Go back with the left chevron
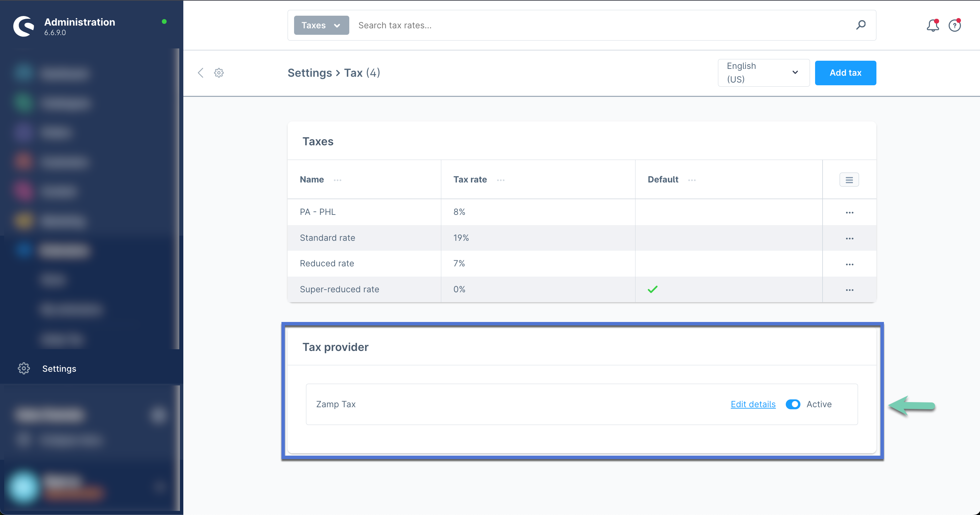The width and height of the screenshot is (980, 515). (x=200, y=73)
